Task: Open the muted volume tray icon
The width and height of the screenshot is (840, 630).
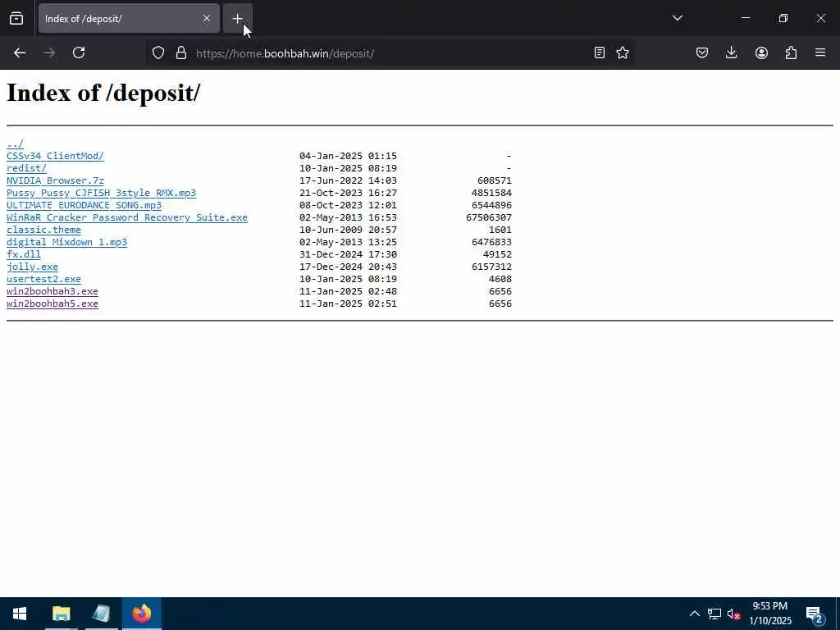Action: click(x=734, y=614)
